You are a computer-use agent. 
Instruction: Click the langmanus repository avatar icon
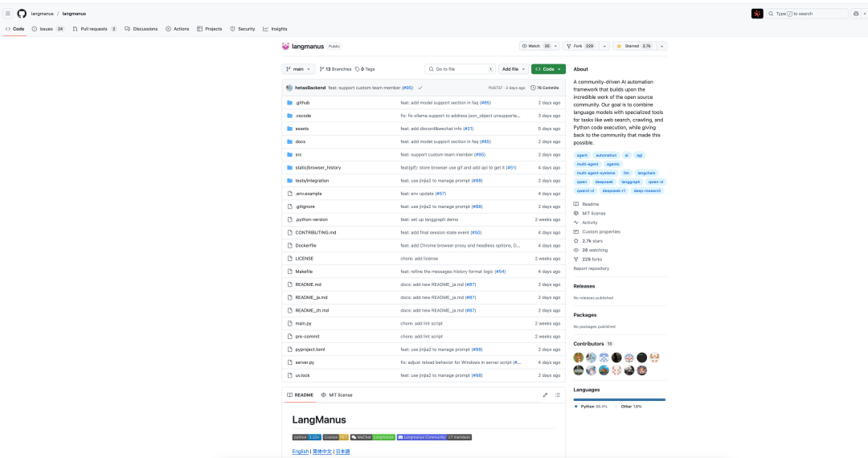285,47
